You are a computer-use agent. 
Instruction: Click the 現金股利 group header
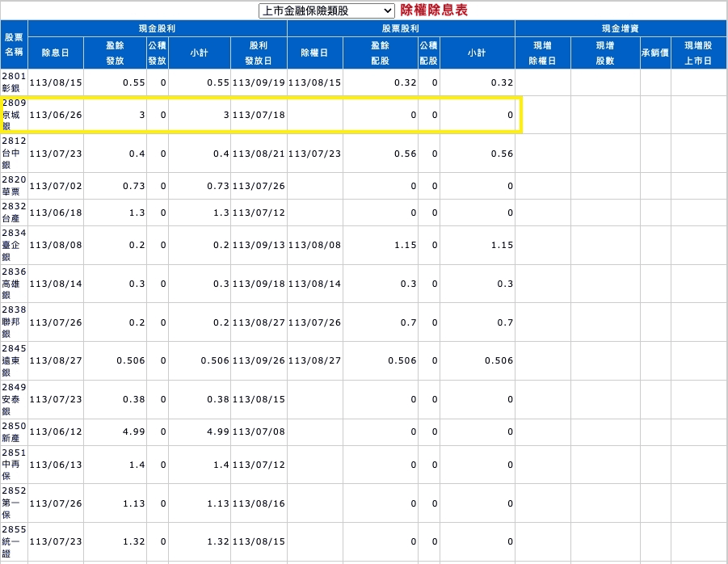pyautogui.click(x=158, y=28)
